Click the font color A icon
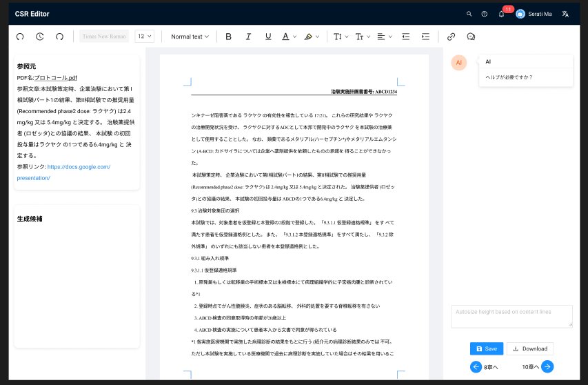This screenshot has height=385, width=588. [285, 37]
